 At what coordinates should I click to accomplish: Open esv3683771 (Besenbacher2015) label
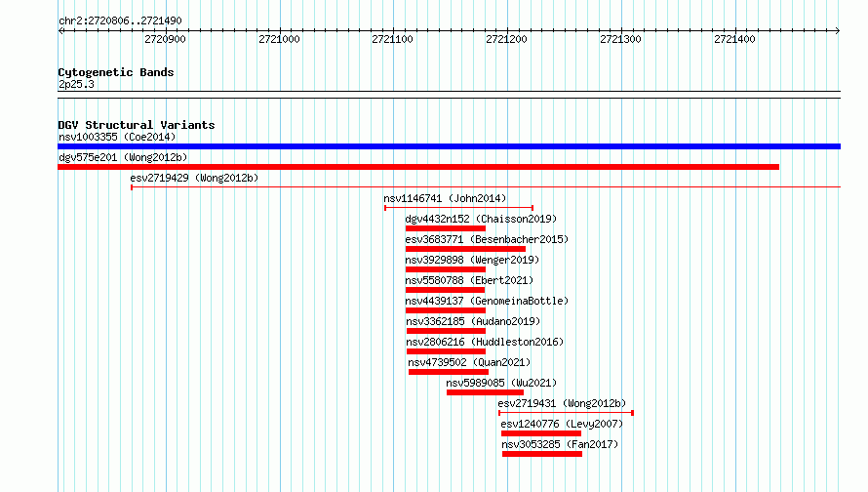(487, 239)
